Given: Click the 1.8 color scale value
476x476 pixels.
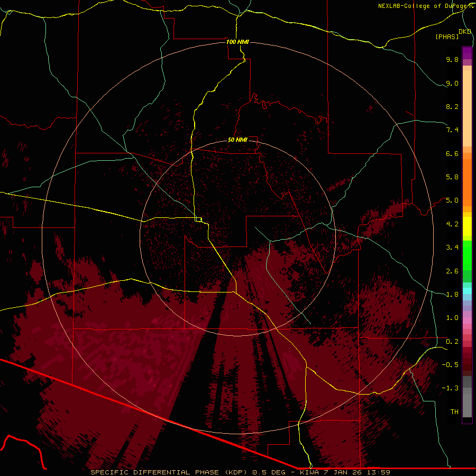Looking at the screenshot, I should click(452, 295).
